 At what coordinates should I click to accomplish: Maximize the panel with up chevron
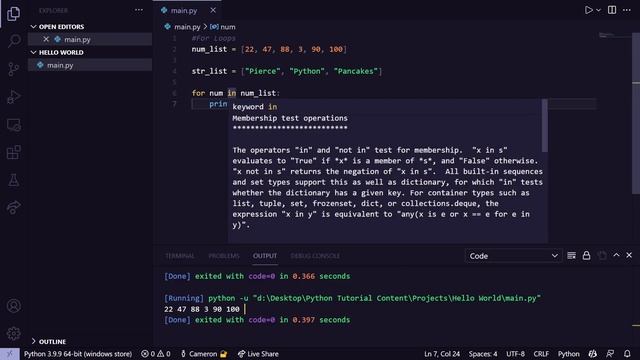tap(616, 256)
